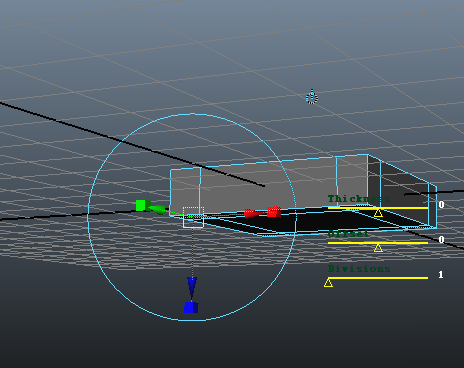Click the Offset value 0
Image resolution: width=464 pixels, height=368 pixels.
pos(441,240)
